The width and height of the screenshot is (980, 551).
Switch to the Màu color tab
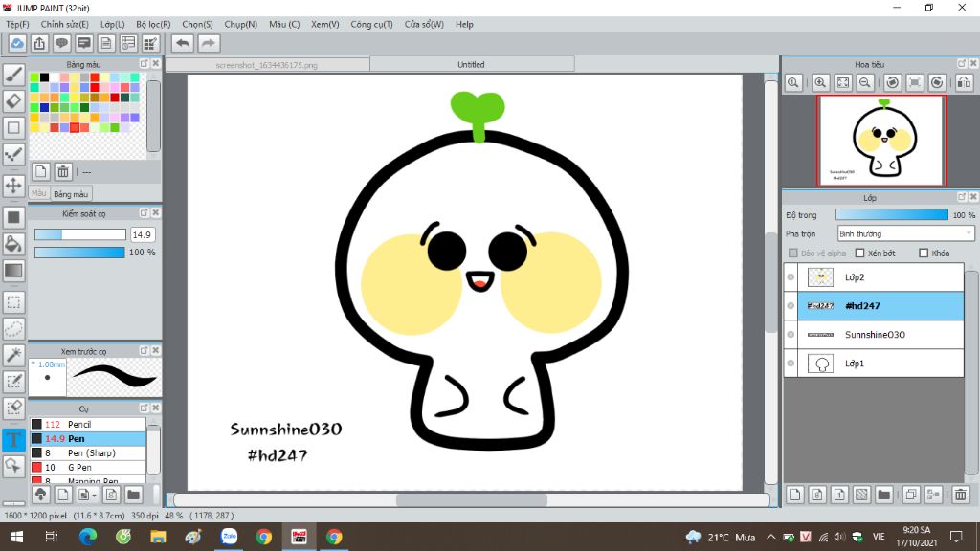pos(38,193)
